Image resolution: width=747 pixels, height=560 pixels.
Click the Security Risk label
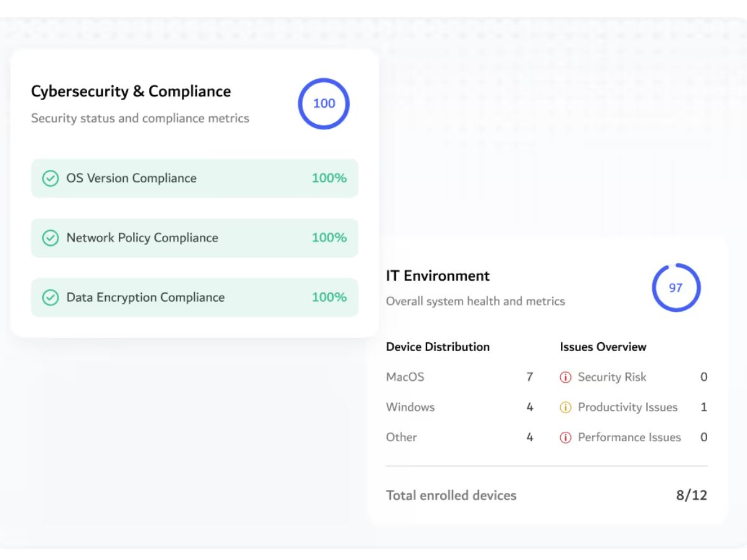pyautogui.click(x=612, y=377)
